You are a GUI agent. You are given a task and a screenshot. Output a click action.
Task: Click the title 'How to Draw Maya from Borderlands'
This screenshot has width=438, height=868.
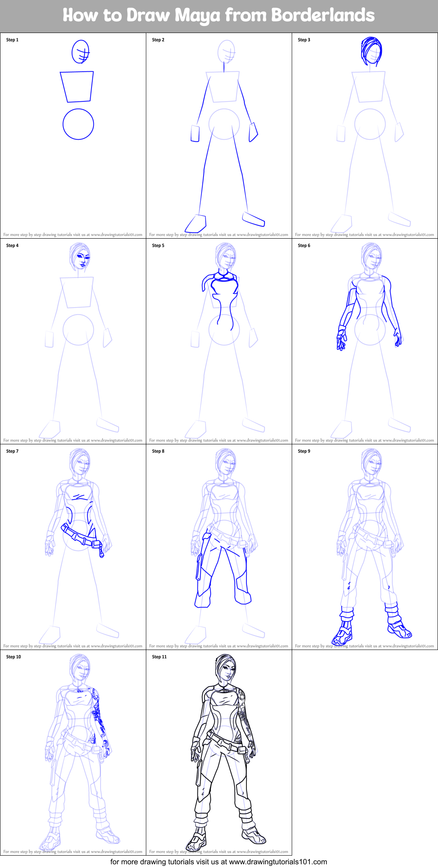click(x=219, y=15)
